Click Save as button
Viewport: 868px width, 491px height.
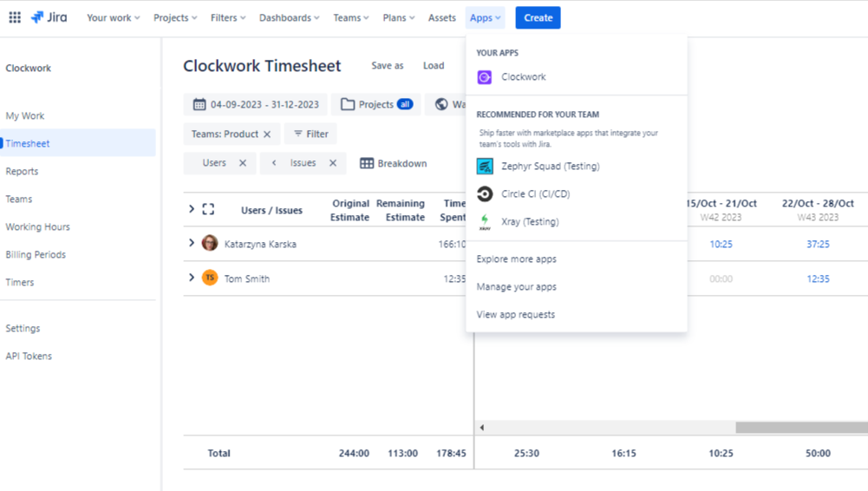coord(388,65)
